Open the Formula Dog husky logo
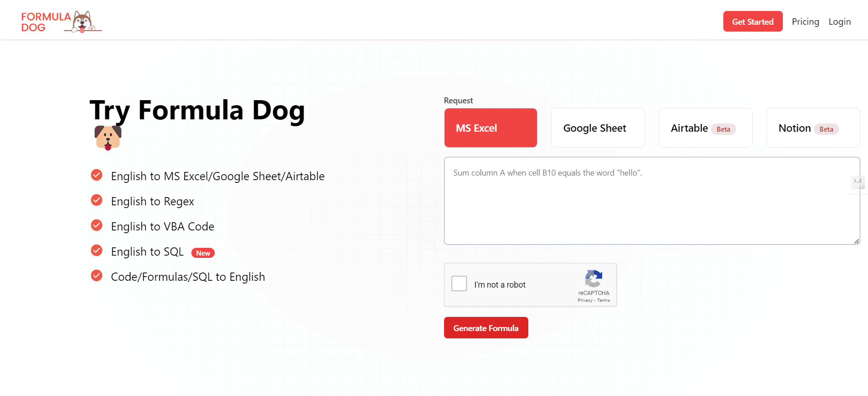The height and width of the screenshot is (396, 868). tap(61, 21)
